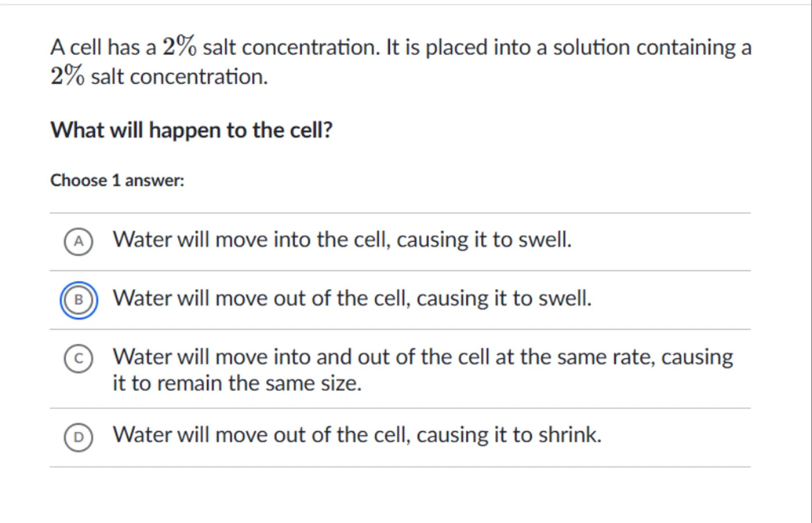Screen dimensions: 812x523
Task: Pick the D answer radio circle
Action: coord(78,437)
